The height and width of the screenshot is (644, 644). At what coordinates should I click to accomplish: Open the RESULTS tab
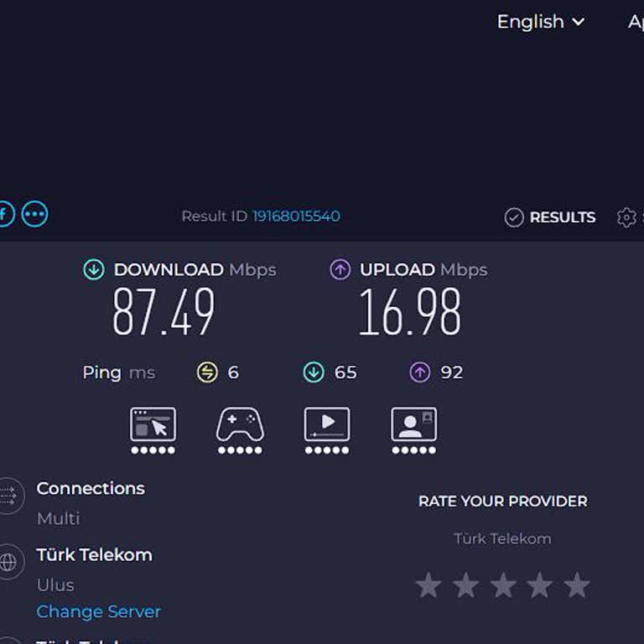coord(550,217)
